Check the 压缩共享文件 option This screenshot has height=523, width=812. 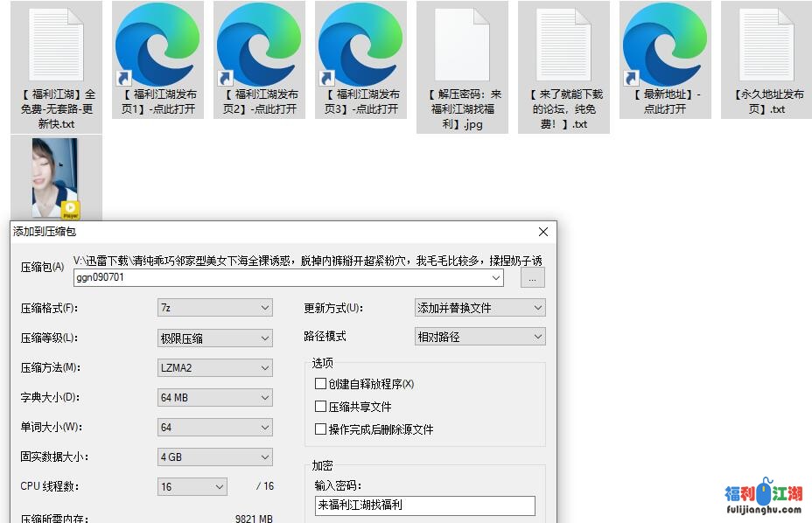[x=321, y=406]
